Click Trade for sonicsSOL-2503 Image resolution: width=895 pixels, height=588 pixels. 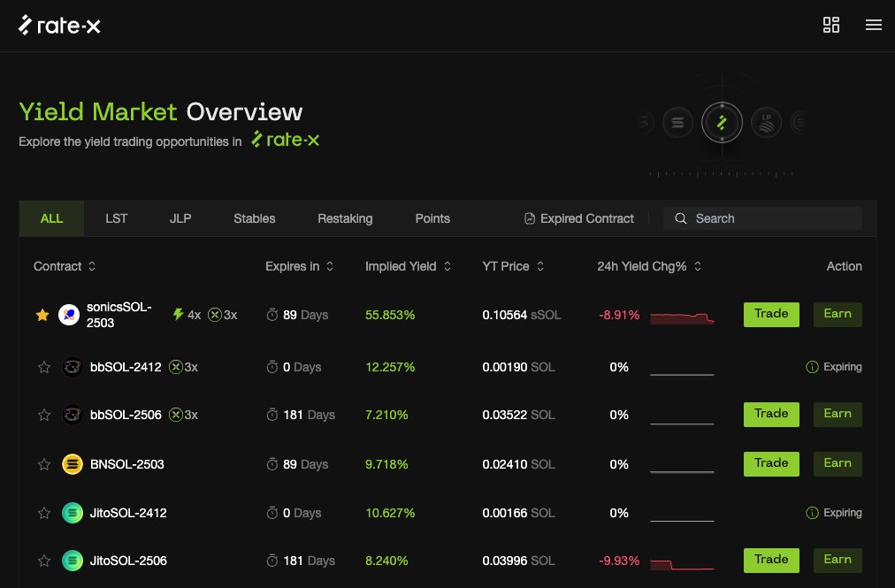tap(771, 315)
